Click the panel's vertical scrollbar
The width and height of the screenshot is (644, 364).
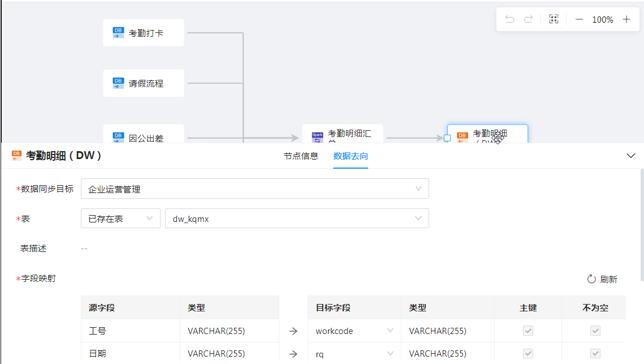coord(641,226)
